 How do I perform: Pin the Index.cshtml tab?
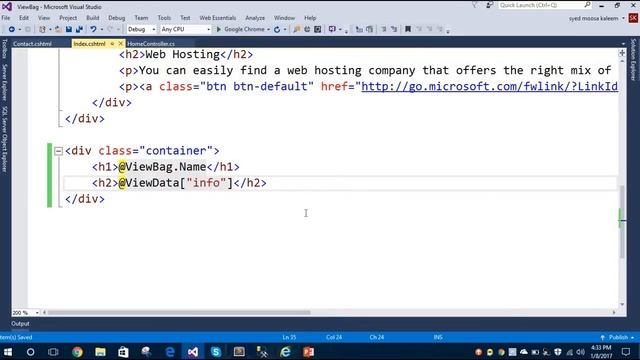click(x=112, y=44)
